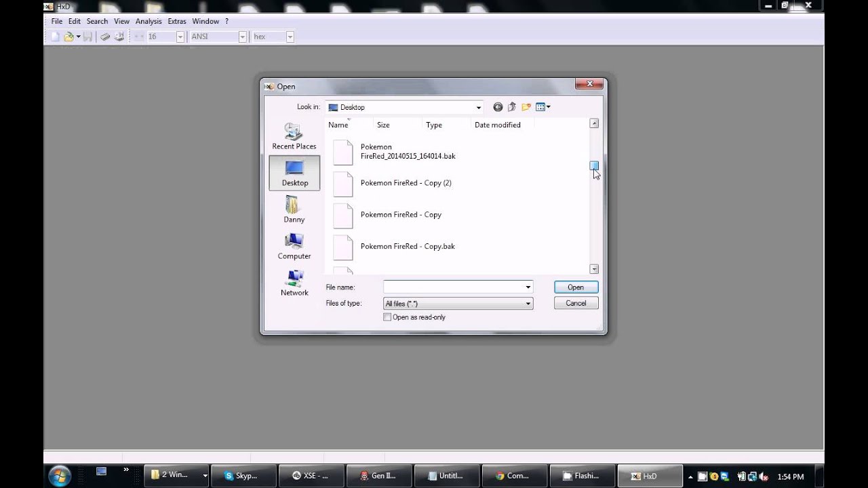Image resolution: width=868 pixels, height=488 pixels.
Task: Click the New file toolbar icon
Action: tap(56, 37)
